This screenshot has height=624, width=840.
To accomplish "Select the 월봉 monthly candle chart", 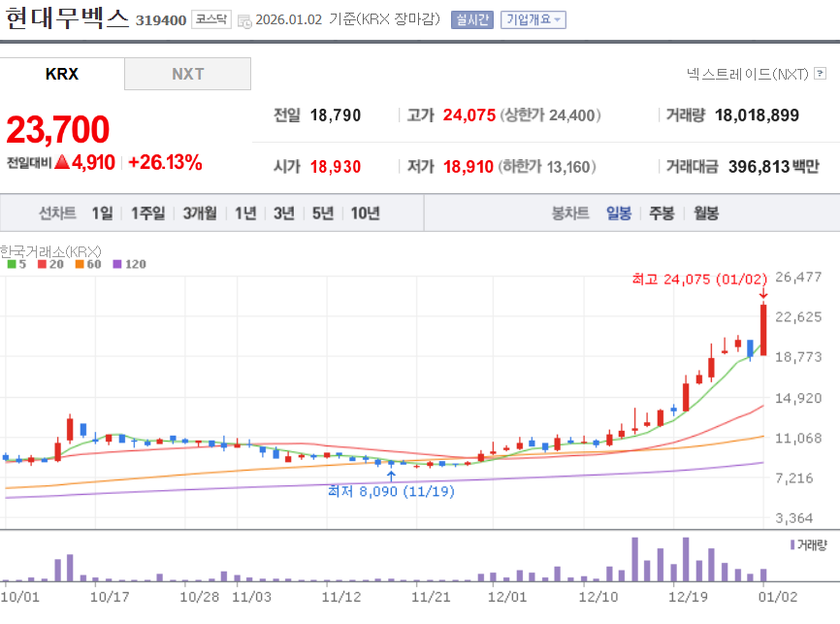I will point(706,213).
